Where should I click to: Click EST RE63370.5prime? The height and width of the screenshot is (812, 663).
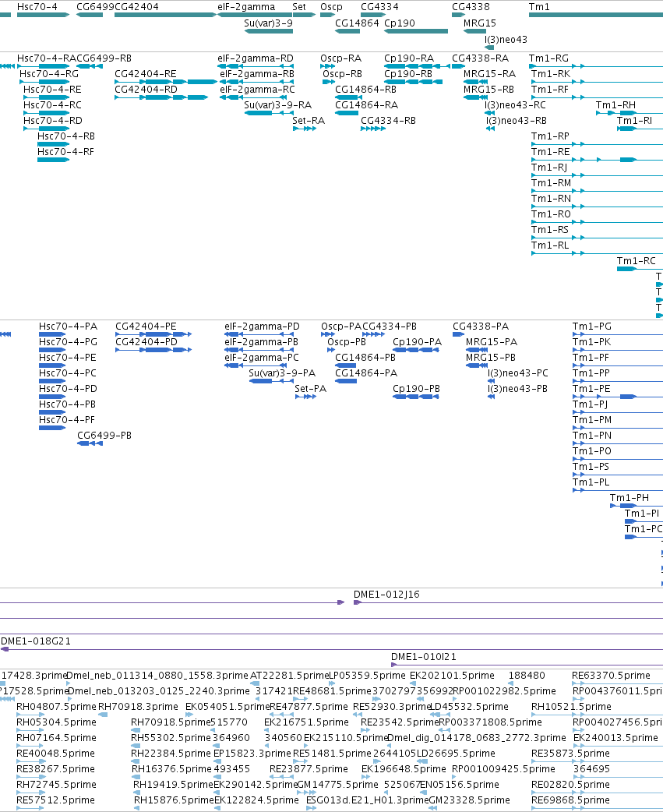coord(612,676)
